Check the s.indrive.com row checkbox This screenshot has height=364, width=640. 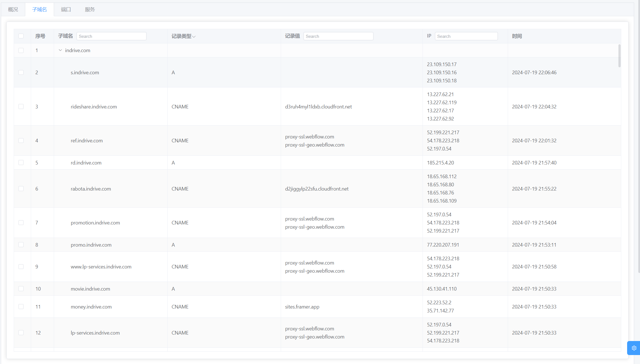21,73
